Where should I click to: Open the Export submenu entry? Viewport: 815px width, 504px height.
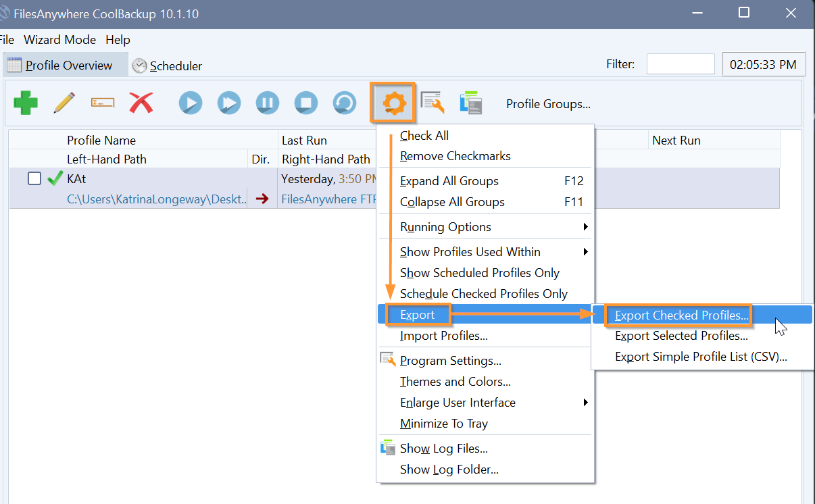click(485, 315)
